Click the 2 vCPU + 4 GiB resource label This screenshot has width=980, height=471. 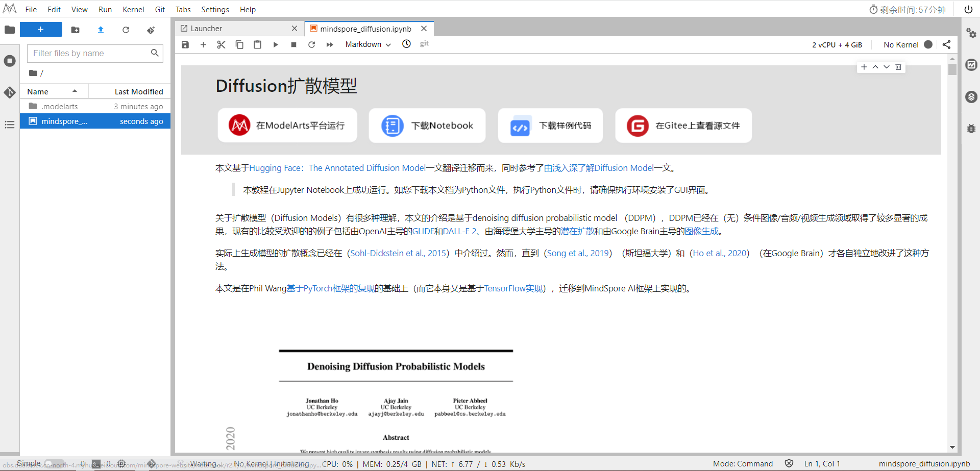837,45
